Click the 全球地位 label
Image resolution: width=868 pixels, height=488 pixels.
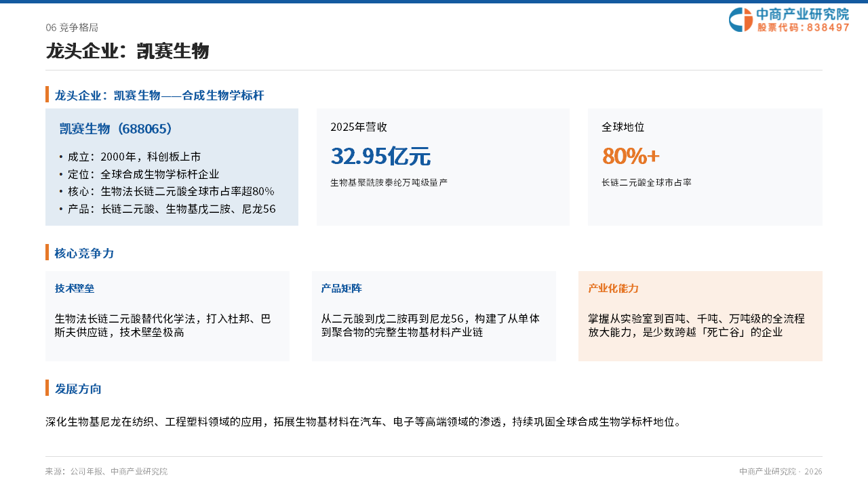(x=623, y=127)
